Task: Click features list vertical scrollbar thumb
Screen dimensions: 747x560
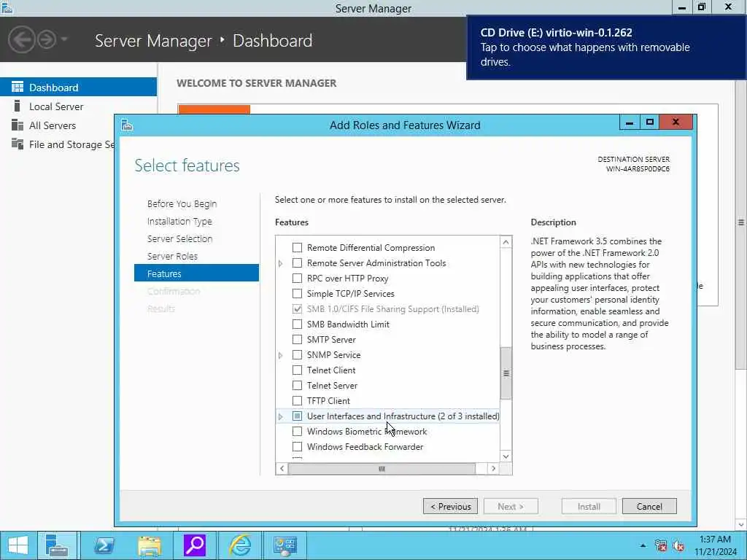Action: (506, 373)
